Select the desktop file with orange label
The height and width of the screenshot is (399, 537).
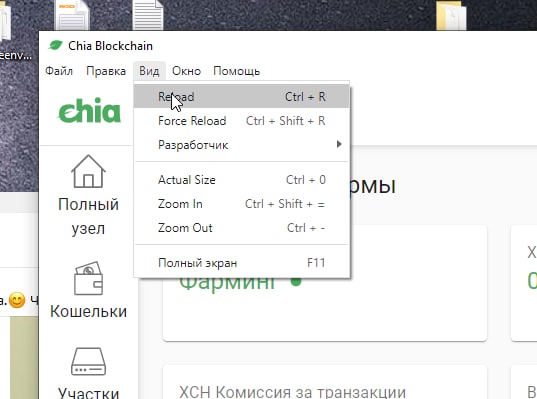(x=72, y=15)
